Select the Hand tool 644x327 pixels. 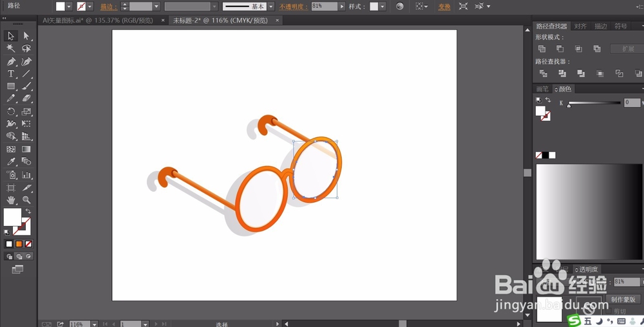click(x=11, y=200)
